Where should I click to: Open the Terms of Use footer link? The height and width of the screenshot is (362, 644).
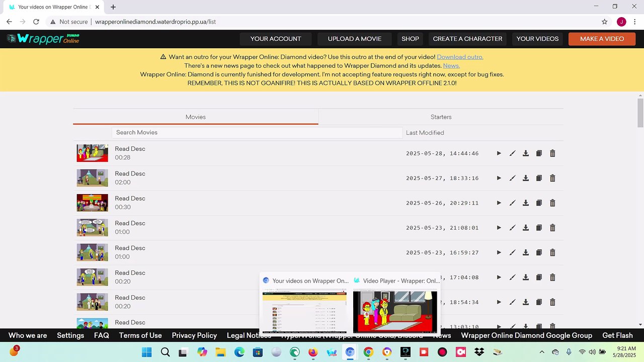coord(140,335)
